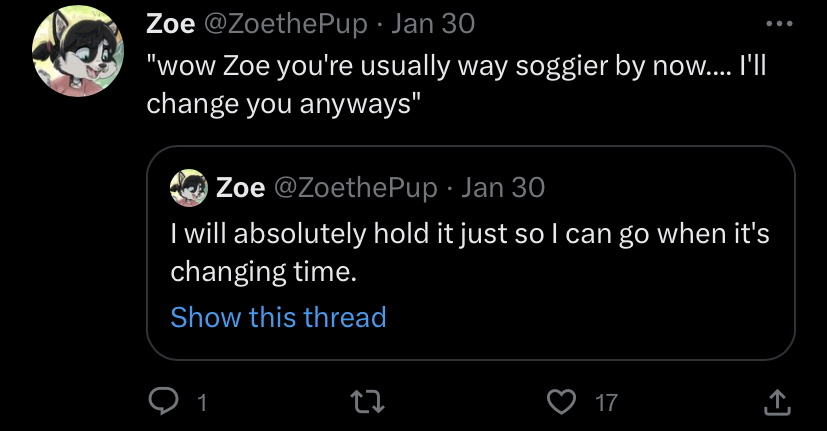Click the share upload icon

coord(777,402)
